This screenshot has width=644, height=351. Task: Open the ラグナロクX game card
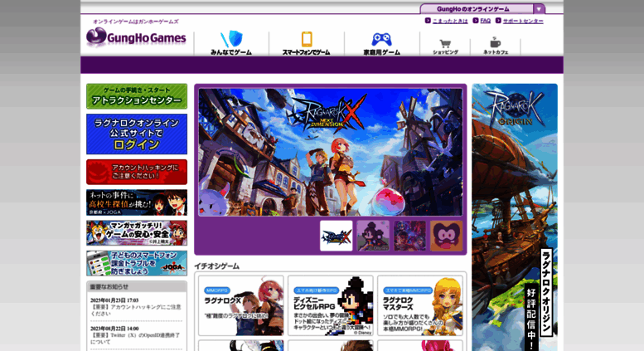coord(241,305)
